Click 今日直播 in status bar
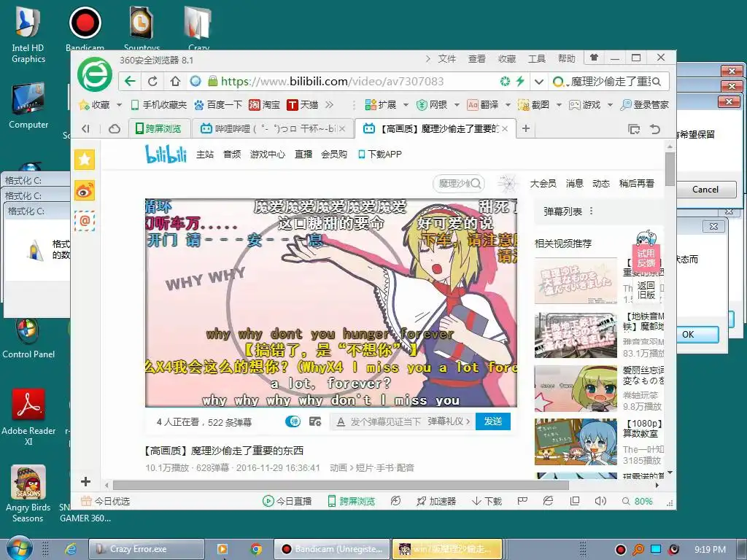The width and height of the screenshot is (747, 560). click(287, 501)
